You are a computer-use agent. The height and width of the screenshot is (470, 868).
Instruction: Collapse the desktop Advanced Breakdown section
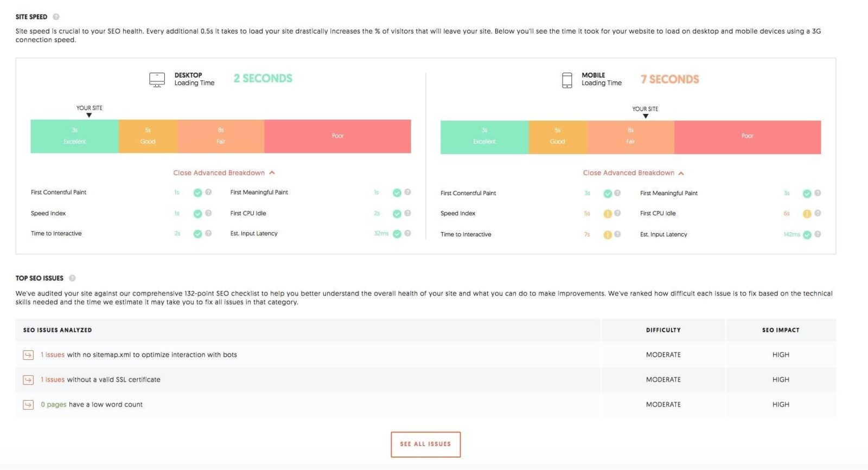pyautogui.click(x=224, y=173)
